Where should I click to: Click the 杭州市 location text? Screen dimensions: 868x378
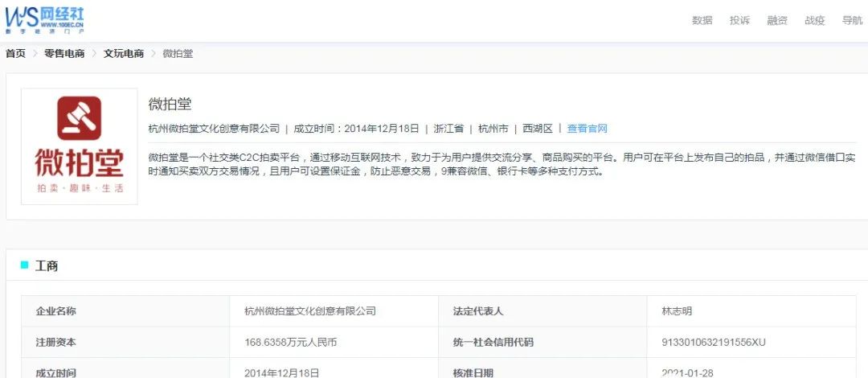pyautogui.click(x=493, y=129)
